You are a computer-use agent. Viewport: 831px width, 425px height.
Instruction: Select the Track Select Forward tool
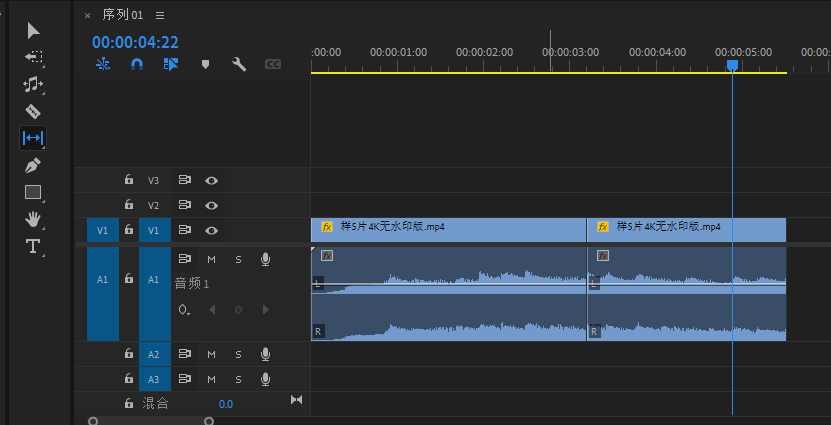(x=33, y=57)
